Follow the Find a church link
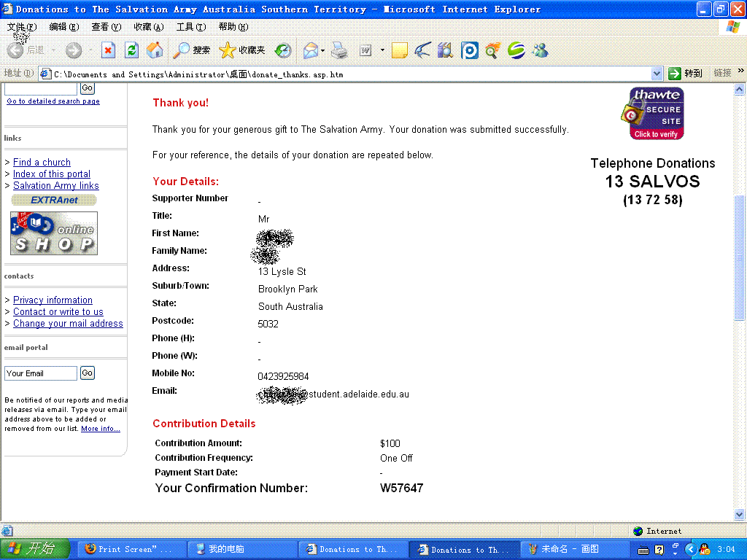 tap(42, 162)
